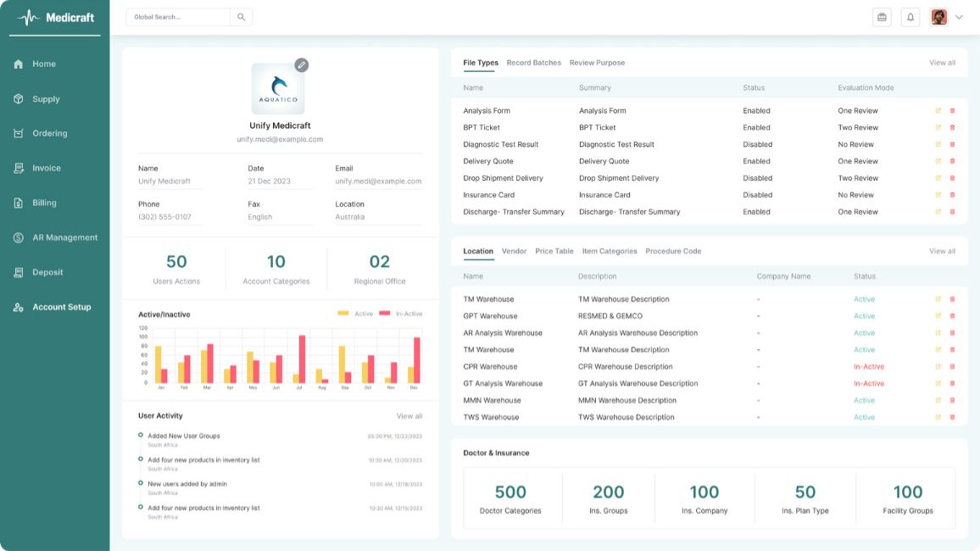The width and height of the screenshot is (980, 551).
Task: Click View all in User Activity
Action: [x=409, y=416]
